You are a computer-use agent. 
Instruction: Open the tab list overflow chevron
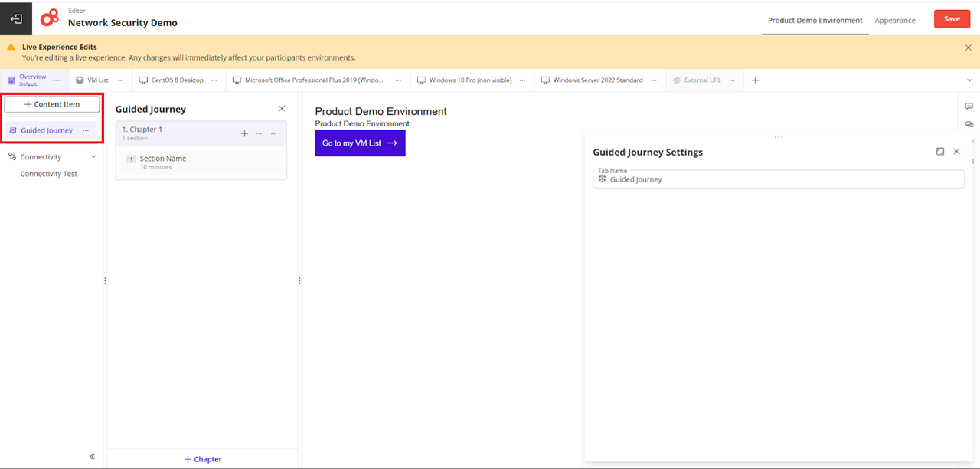(x=970, y=80)
